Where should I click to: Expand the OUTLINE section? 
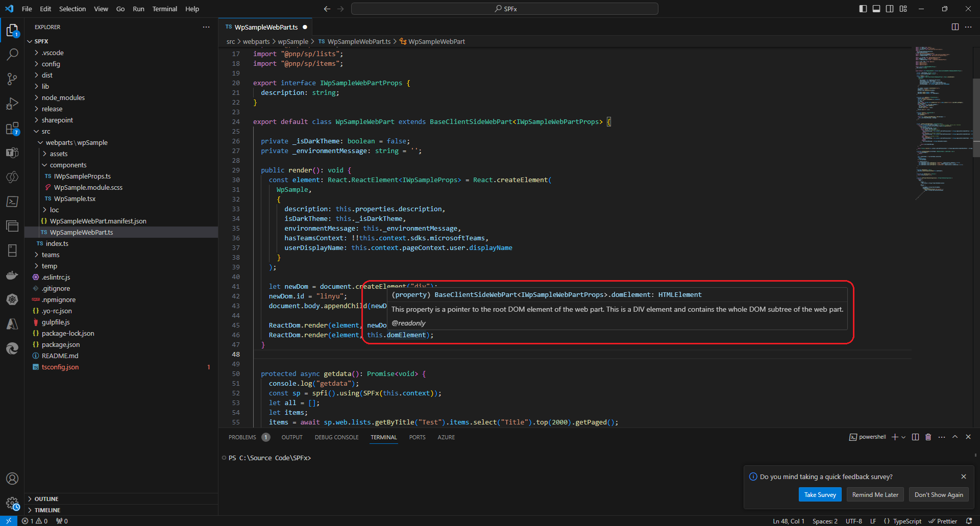coord(46,498)
